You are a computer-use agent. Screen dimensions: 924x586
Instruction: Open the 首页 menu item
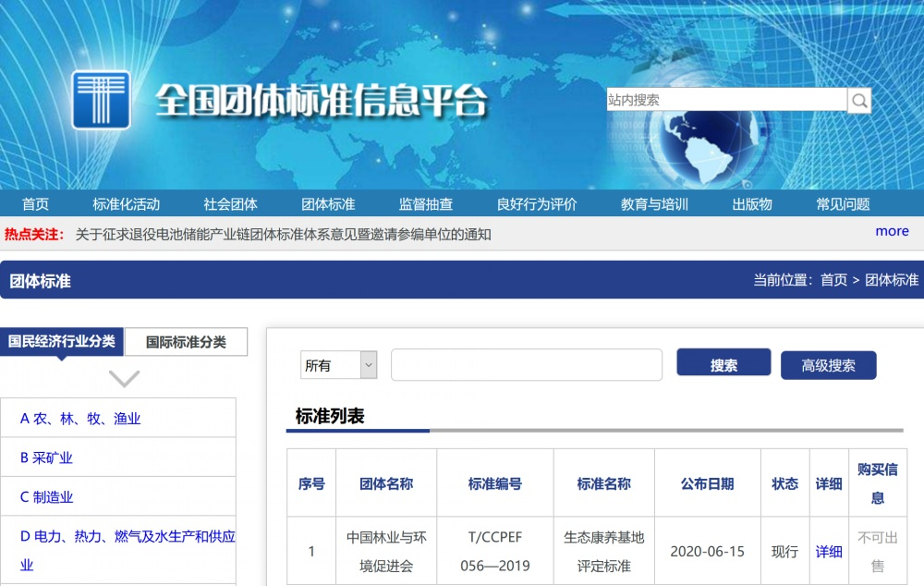[35, 204]
